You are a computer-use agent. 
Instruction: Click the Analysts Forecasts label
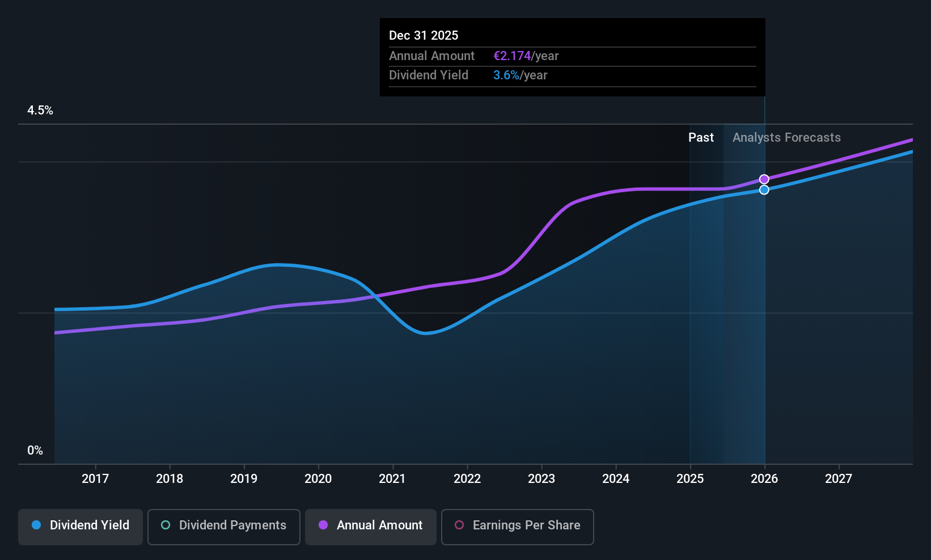point(786,138)
